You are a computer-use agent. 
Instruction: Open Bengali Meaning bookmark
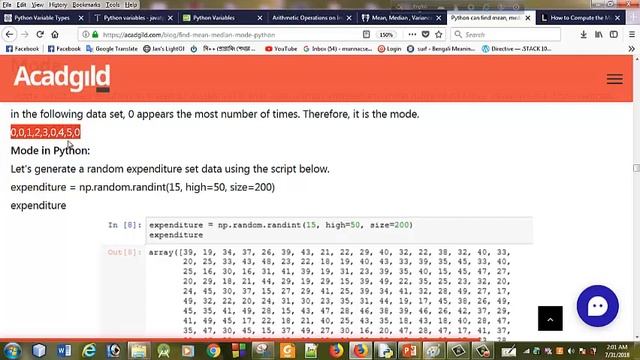pyautogui.click(x=441, y=49)
